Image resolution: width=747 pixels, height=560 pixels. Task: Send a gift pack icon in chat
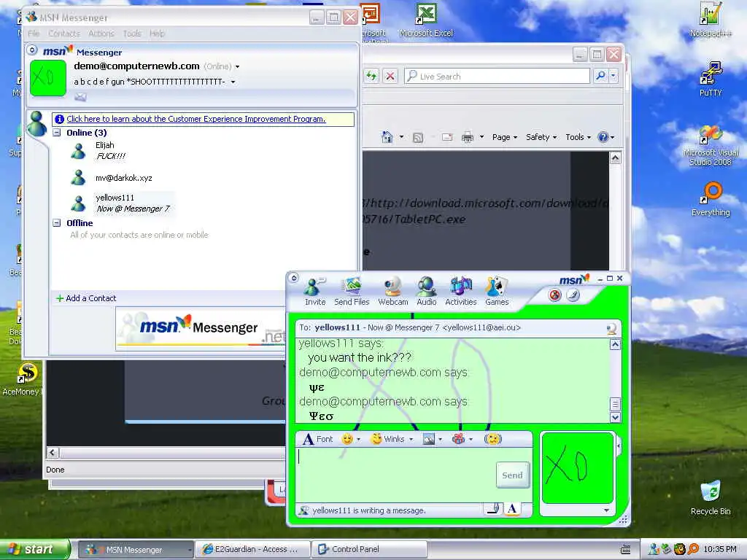(458, 439)
